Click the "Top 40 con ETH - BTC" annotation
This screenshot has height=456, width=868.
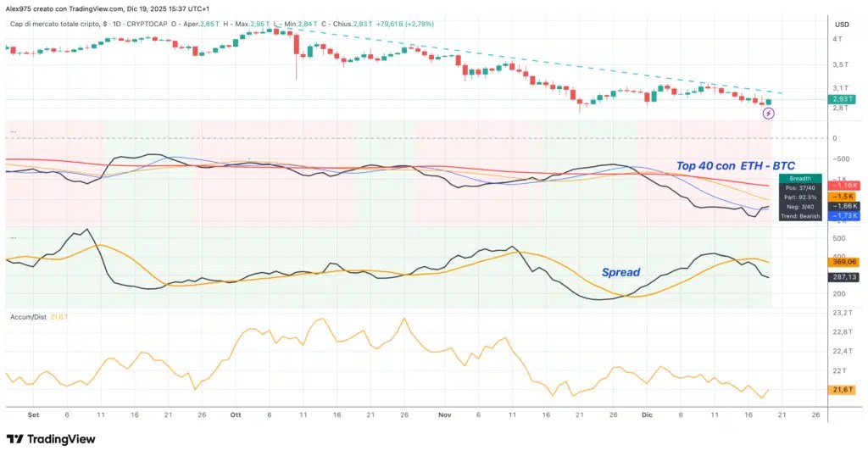pyautogui.click(x=735, y=165)
